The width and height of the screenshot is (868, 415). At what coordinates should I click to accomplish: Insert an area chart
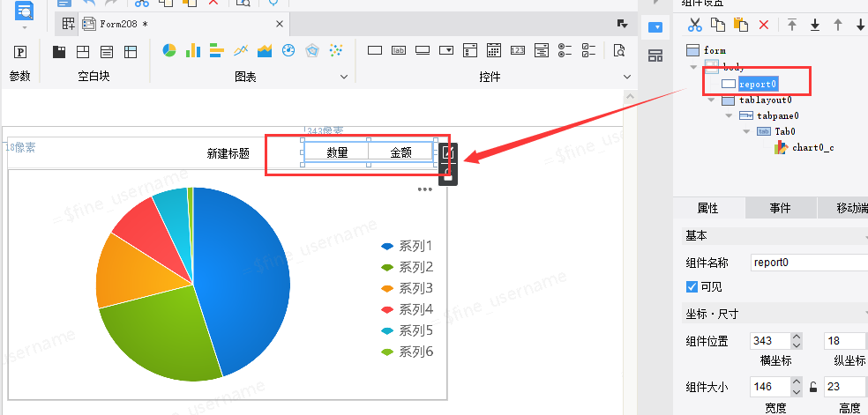265,50
